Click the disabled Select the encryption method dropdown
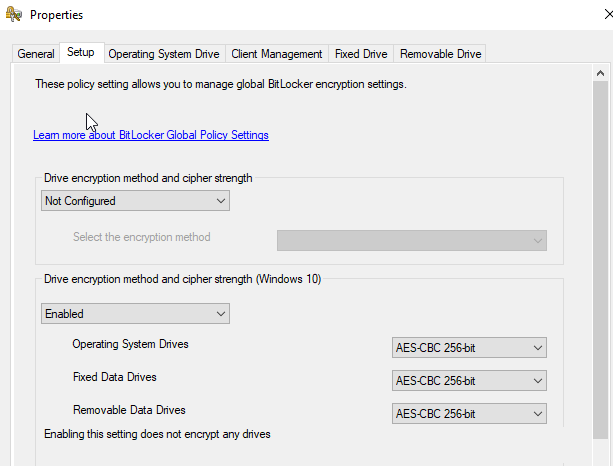This screenshot has height=466, width=613. [x=412, y=240]
